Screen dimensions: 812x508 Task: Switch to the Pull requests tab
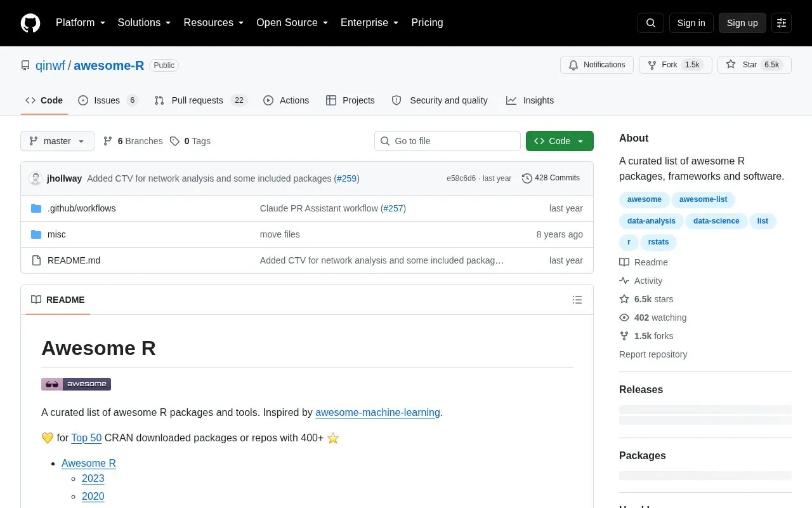click(200, 100)
